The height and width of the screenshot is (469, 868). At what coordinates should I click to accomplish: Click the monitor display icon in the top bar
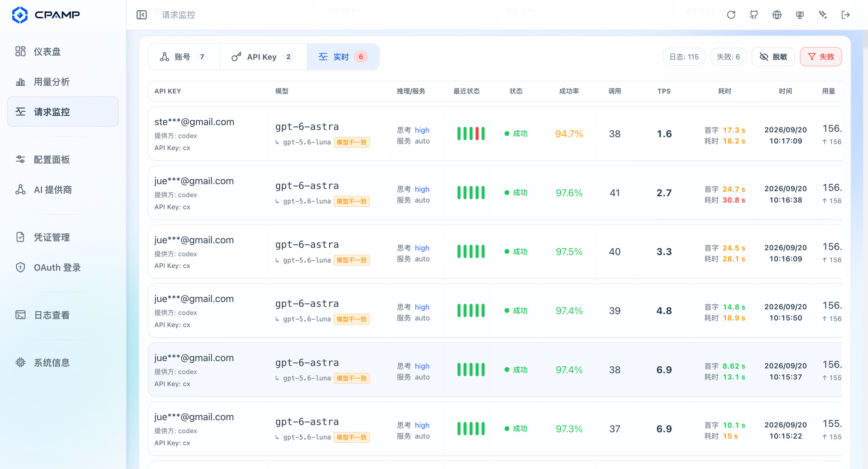tap(800, 15)
